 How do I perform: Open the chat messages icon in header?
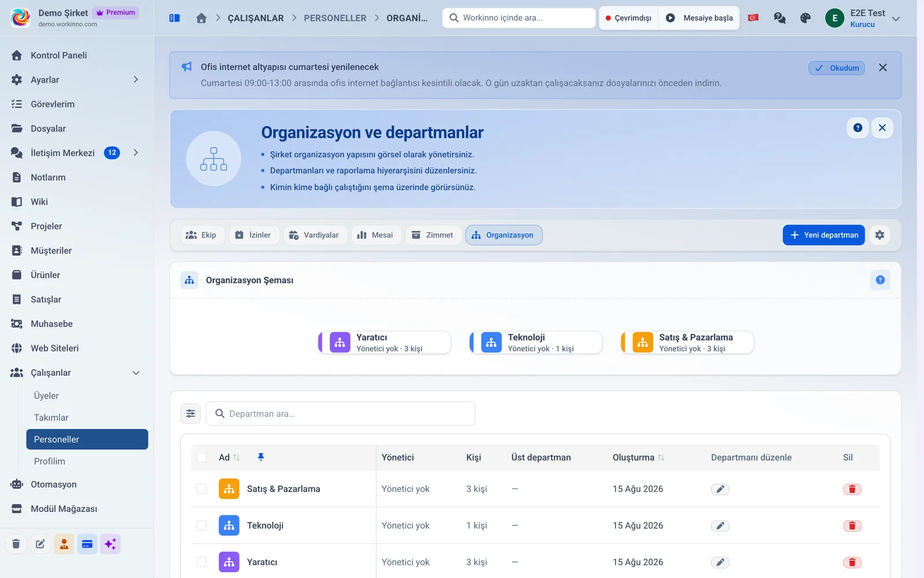coord(780,18)
